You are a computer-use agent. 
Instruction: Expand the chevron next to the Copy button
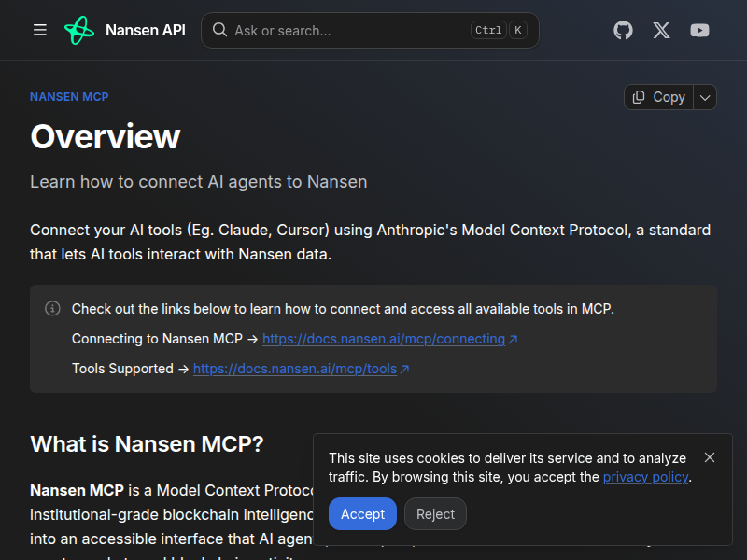pyautogui.click(x=705, y=97)
